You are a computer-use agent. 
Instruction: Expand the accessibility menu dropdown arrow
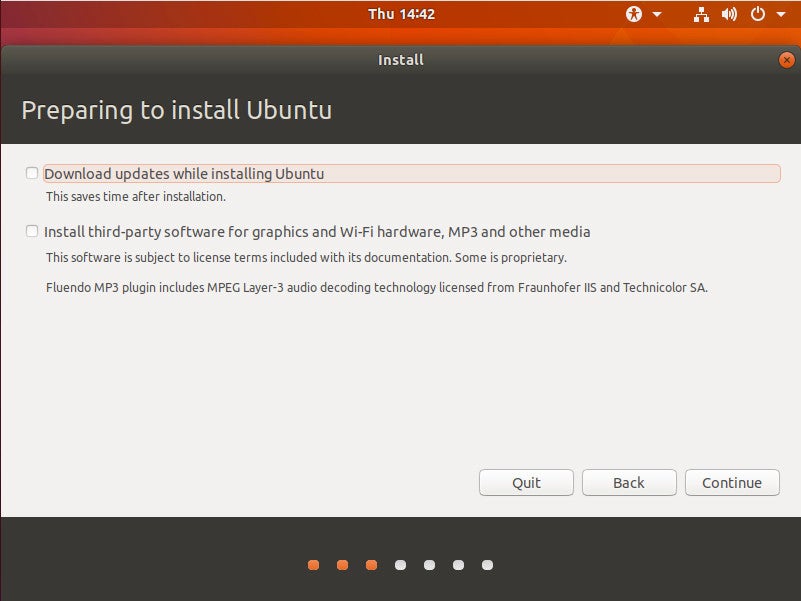[x=657, y=14]
